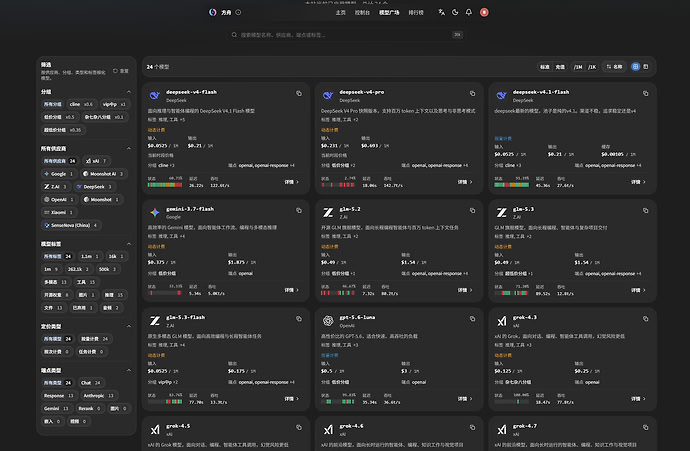Image resolution: width=690 pixels, height=451 pixels.
Task: Copy glm-5.3 model name
Action: click(646, 210)
